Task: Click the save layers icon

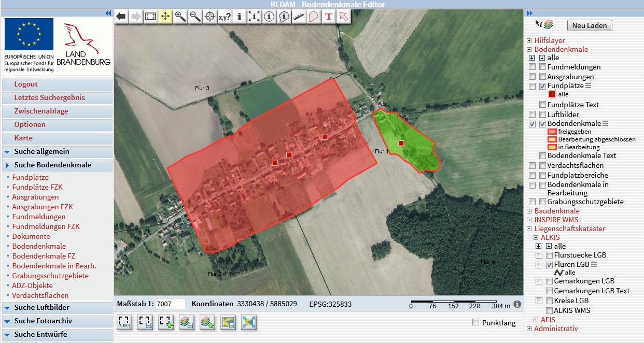Action: click(187, 322)
